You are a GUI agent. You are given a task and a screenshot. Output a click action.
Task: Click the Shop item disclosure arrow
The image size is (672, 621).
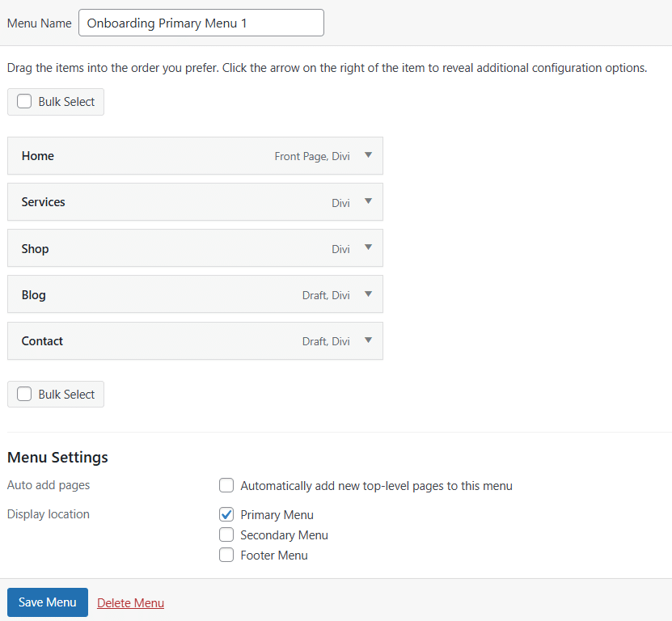point(368,248)
